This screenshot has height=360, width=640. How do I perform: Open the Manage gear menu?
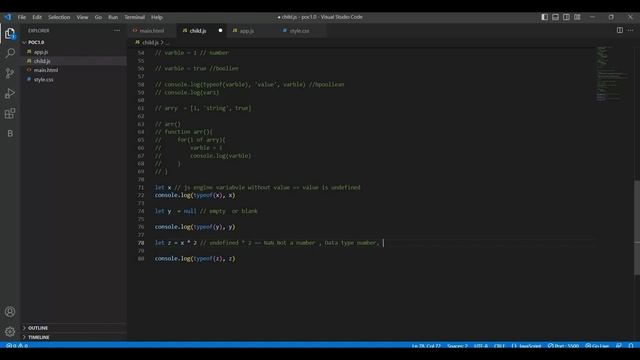[10, 331]
